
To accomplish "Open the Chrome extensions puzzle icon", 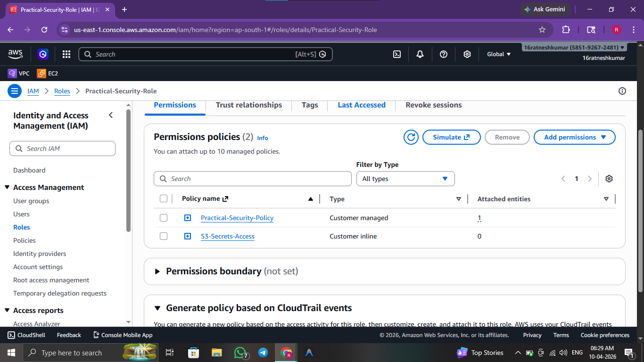I will pyautogui.click(x=566, y=30).
